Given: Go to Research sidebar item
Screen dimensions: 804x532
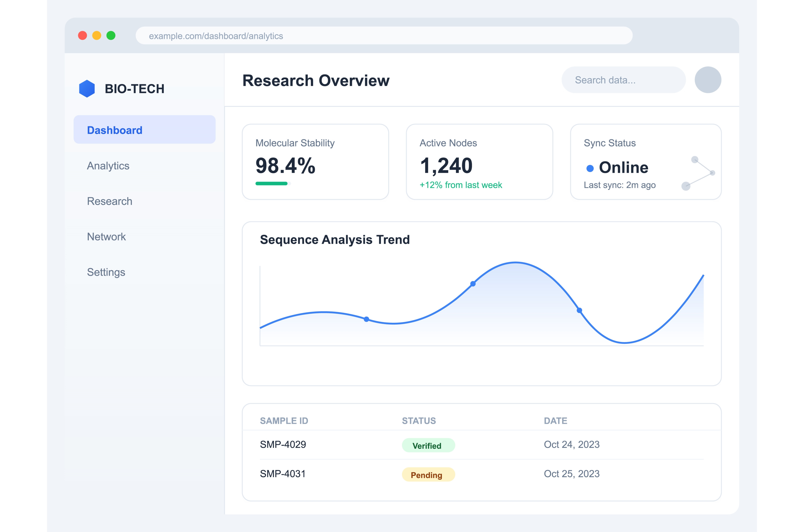Looking at the screenshot, I should click(x=109, y=201).
